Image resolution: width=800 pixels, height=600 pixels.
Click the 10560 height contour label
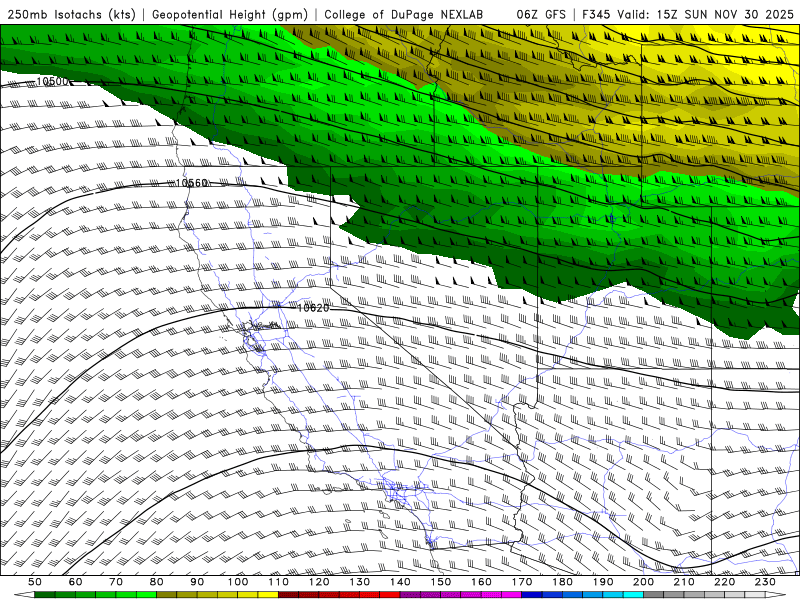tap(191, 183)
